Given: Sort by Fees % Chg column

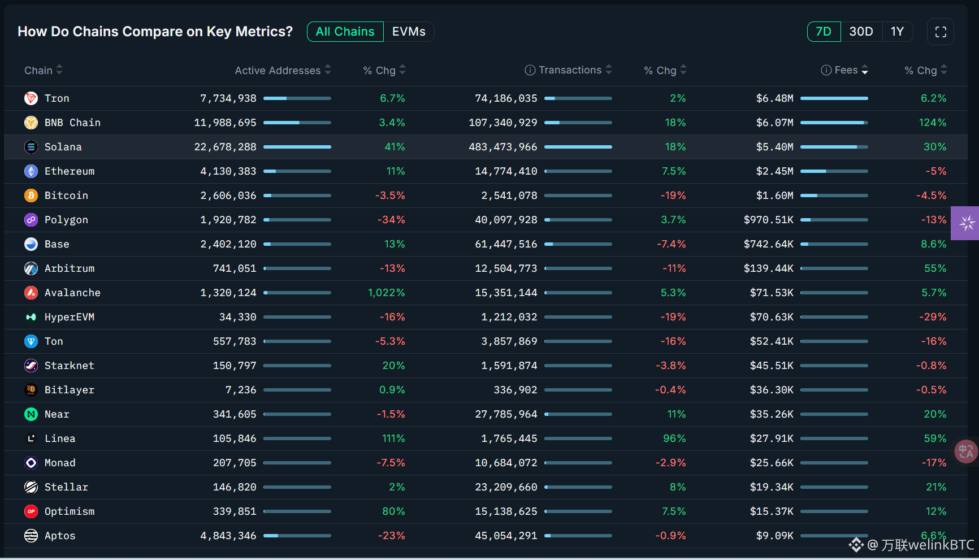Looking at the screenshot, I should [926, 70].
